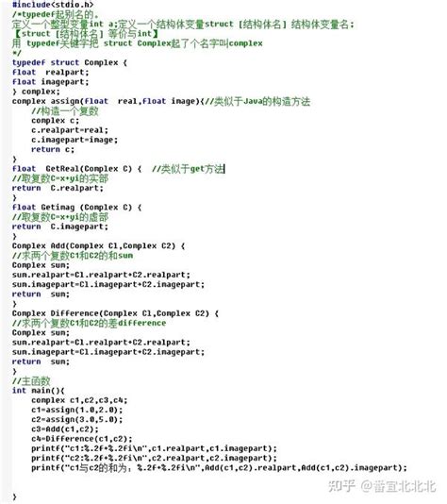447x504 pixels.
Task: Click the return C.imagepart line
Action: (60, 227)
